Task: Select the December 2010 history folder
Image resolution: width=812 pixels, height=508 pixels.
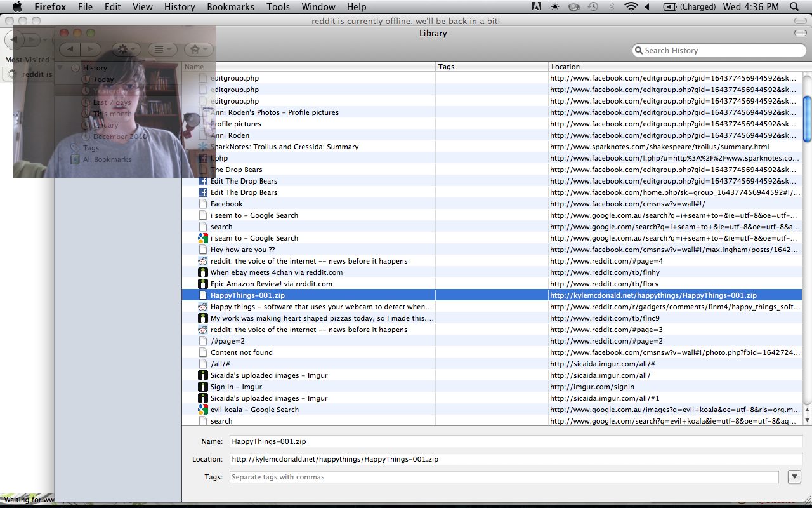Action: [119, 137]
